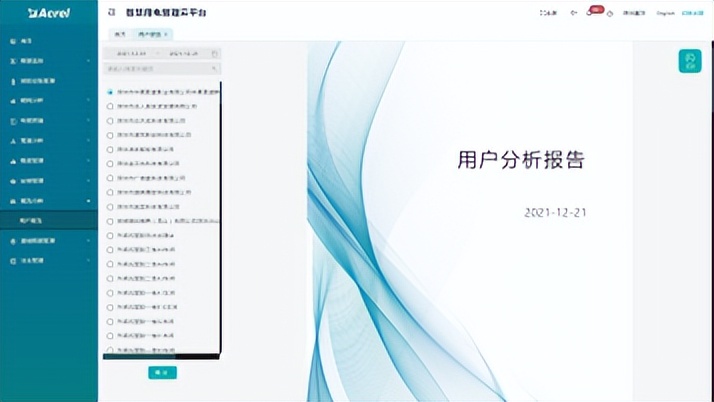Select the sixth radio button in the user list
Viewport: 714px width, 402px height.
[110, 163]
